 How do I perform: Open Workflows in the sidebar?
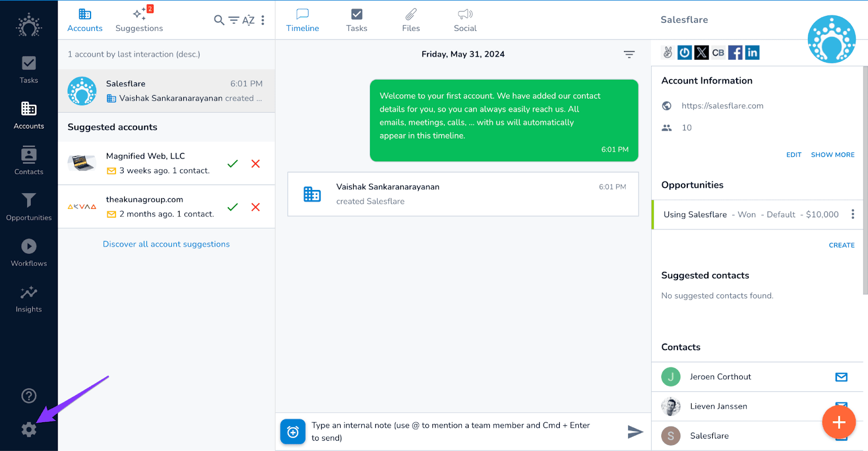pyautogui.click(x=29, y=253)
